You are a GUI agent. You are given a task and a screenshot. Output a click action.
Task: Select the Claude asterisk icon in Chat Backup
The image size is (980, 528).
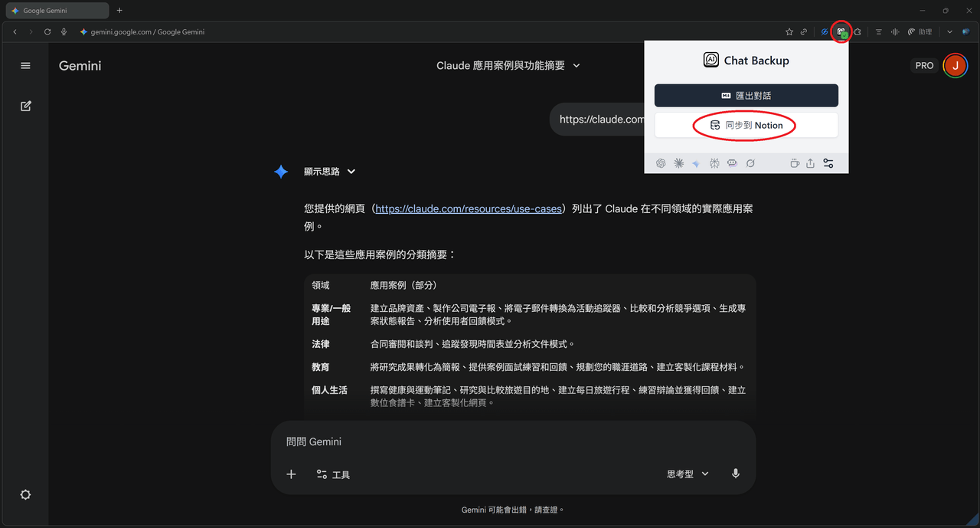pos(678,163)
